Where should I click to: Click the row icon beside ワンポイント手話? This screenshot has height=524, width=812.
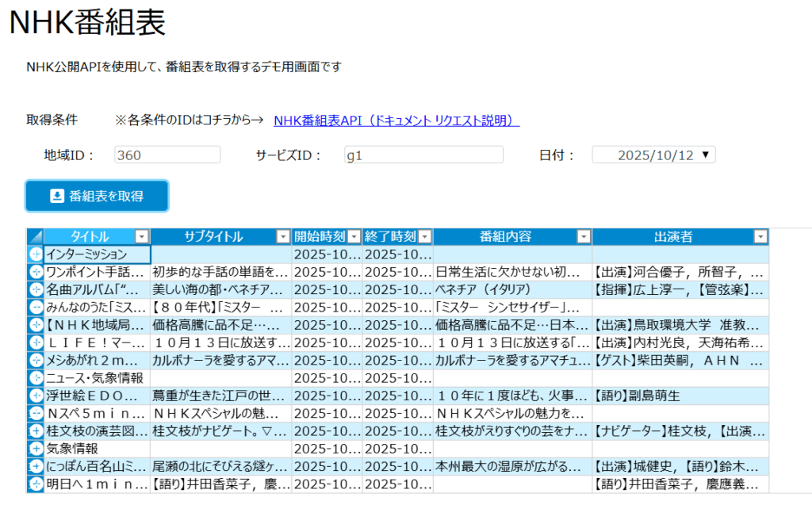coord(36,272)
